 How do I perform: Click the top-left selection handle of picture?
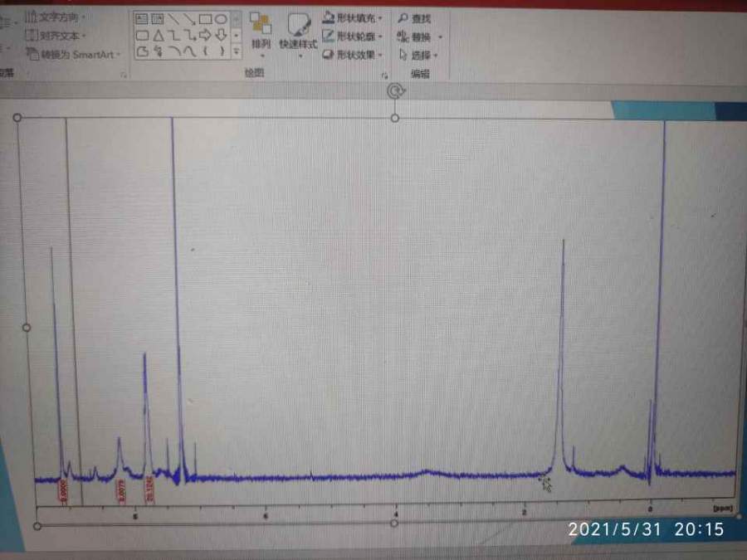pos(17,117)
